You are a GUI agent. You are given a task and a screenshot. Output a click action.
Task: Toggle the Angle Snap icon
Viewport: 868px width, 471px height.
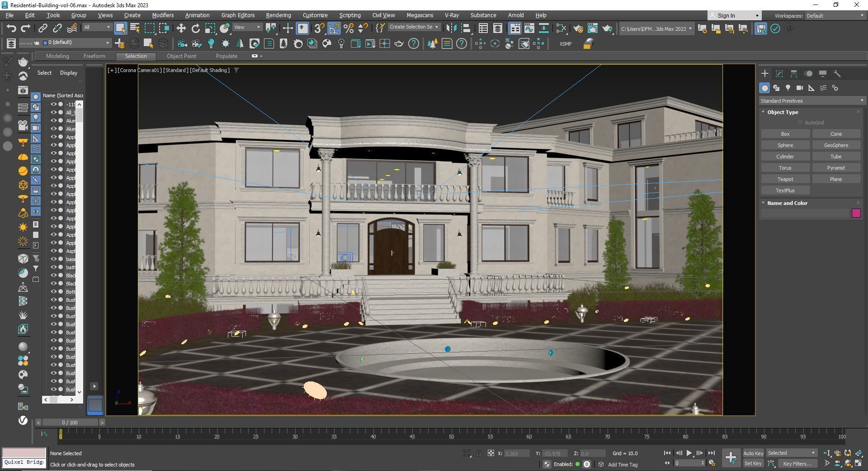point(334,29)
